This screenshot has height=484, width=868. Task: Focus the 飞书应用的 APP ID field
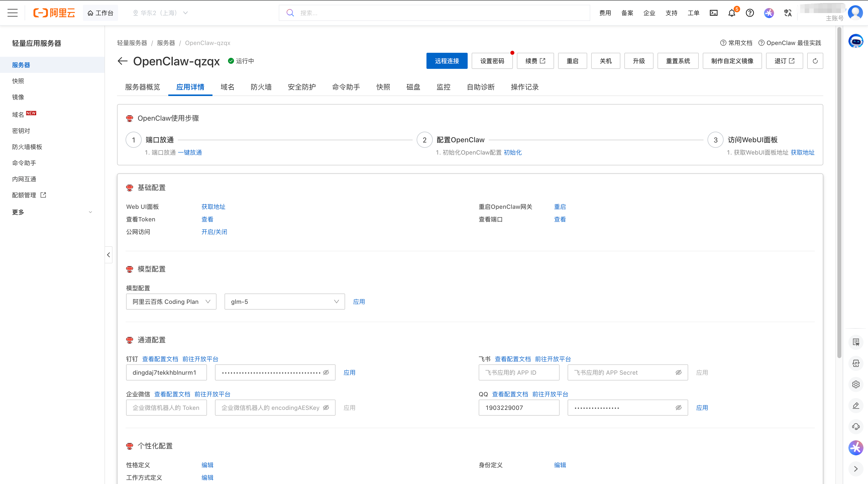(x=519, y=372)
